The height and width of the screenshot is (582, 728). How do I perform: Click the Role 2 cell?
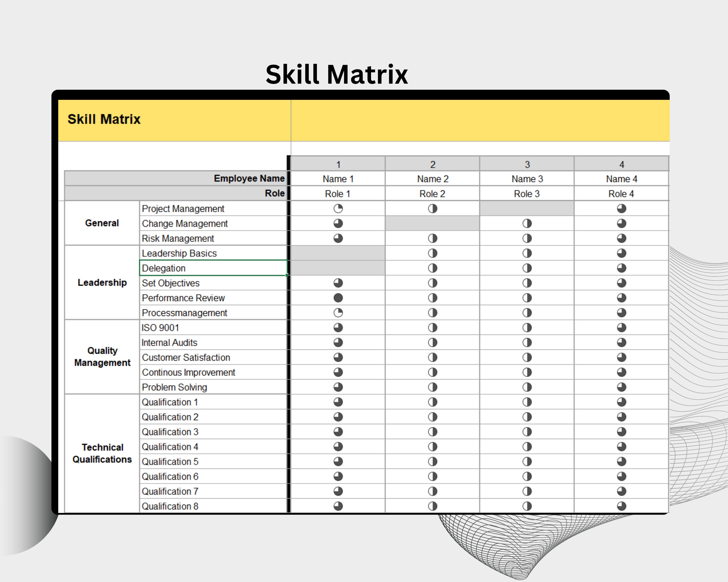click(x=432, y=193)
